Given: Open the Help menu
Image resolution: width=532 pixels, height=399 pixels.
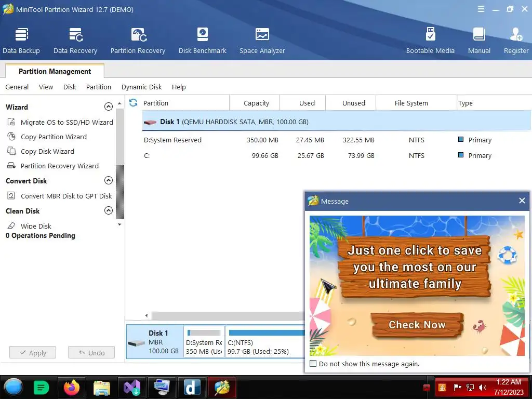Looking at the screenshot, I should (179, 87).
